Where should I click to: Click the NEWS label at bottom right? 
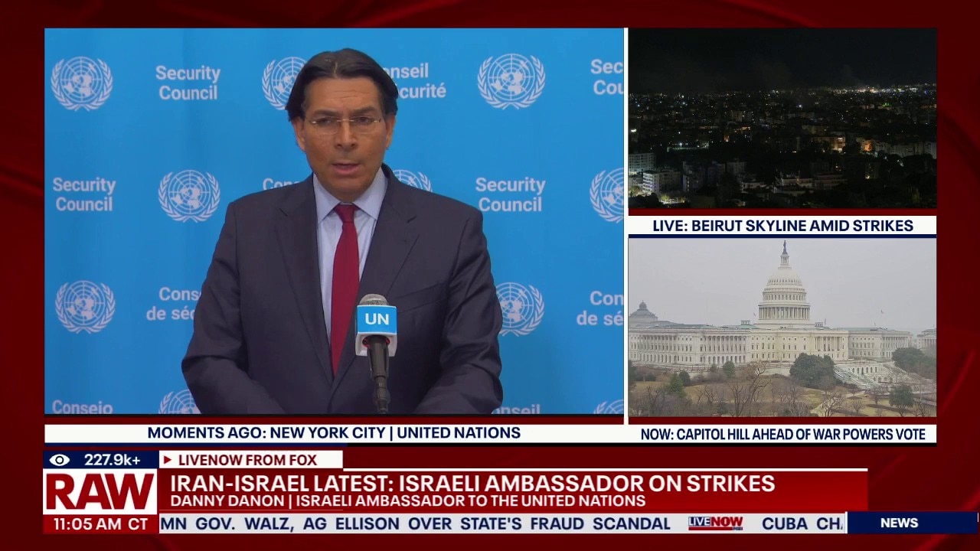(899, 523)
